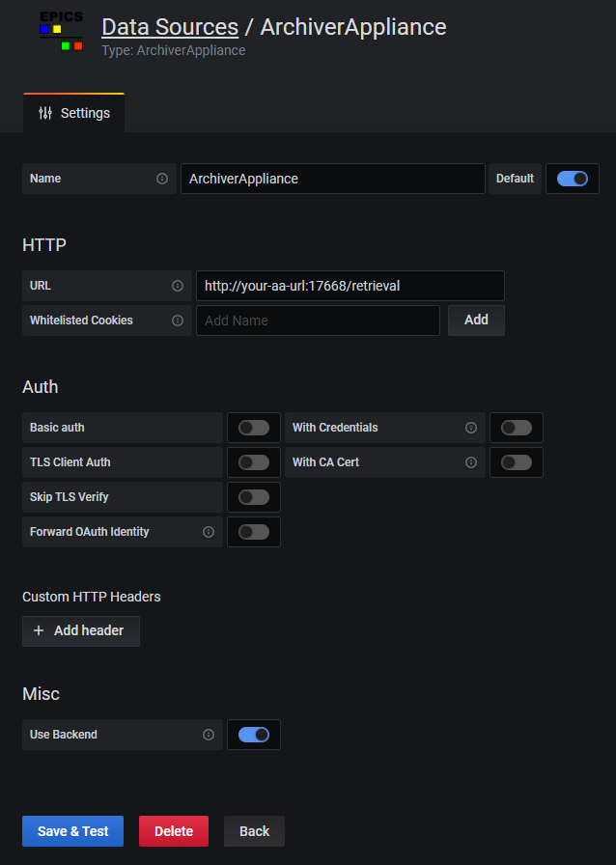Viewport: 616px width, 865px height.
Task: Enable With CA Cert switch
Action: [517, 462]
